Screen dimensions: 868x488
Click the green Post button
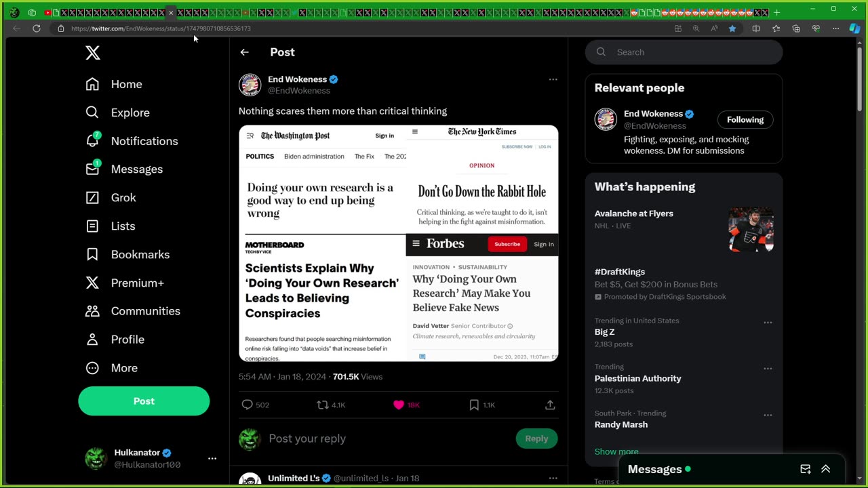click(x=144, y=401)
